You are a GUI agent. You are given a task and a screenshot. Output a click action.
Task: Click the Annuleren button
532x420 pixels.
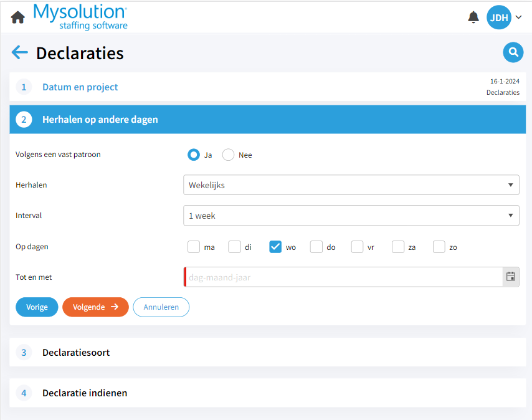click(x=161, y=307)
